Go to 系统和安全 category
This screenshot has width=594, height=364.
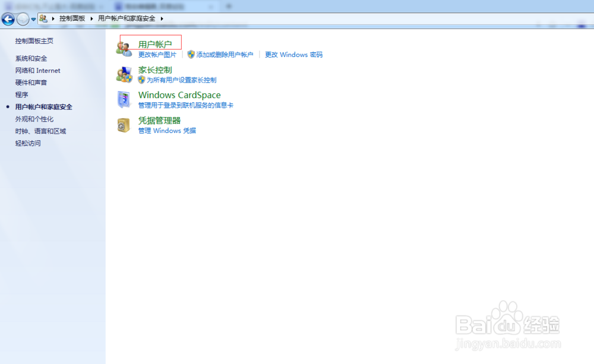point(31,58)
